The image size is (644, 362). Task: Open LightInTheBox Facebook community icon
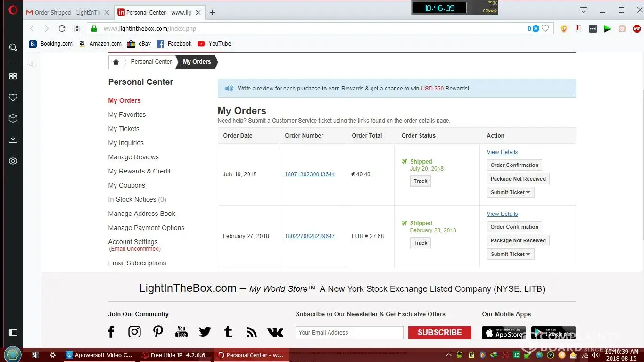pos(111,332)
